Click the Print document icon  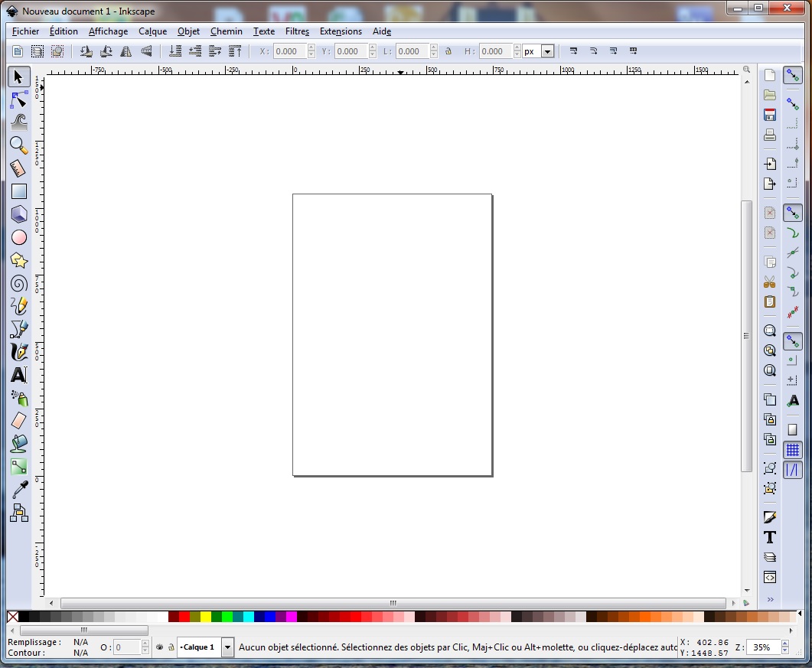click(x=770, y=135)
